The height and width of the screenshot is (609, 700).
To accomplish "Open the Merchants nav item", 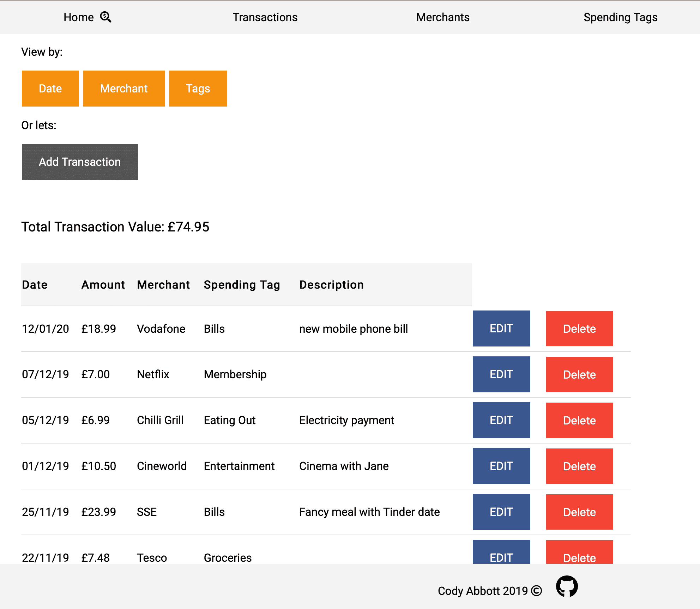I will (442, 17).
